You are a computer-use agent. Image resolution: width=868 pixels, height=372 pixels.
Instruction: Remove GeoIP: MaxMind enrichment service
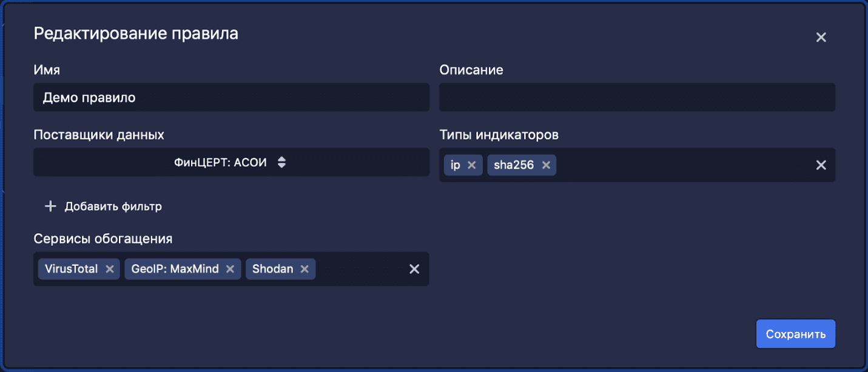point(230,269)
